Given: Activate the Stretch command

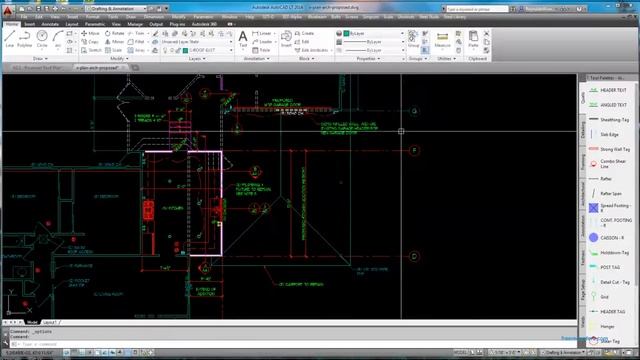Looking at the screenshot, I should click(91, 50).
